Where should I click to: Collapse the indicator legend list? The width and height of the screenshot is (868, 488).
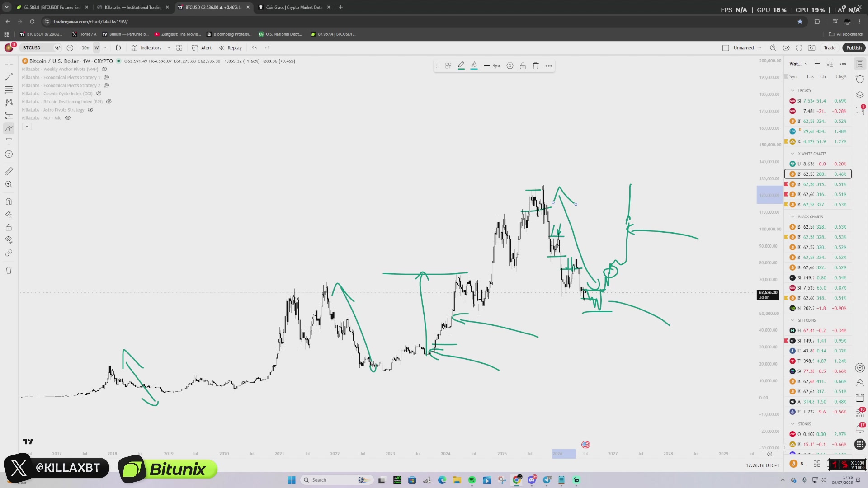27,127
